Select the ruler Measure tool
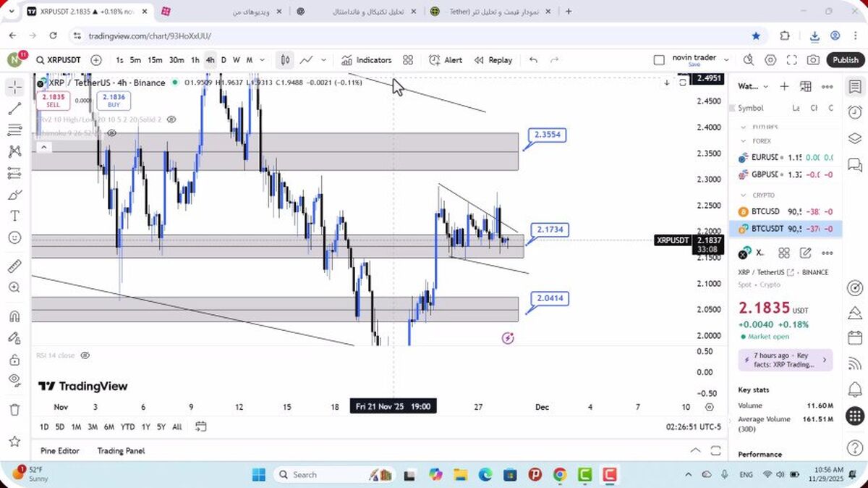This screenshot has width=868, height=488. (x=14, y=266)
